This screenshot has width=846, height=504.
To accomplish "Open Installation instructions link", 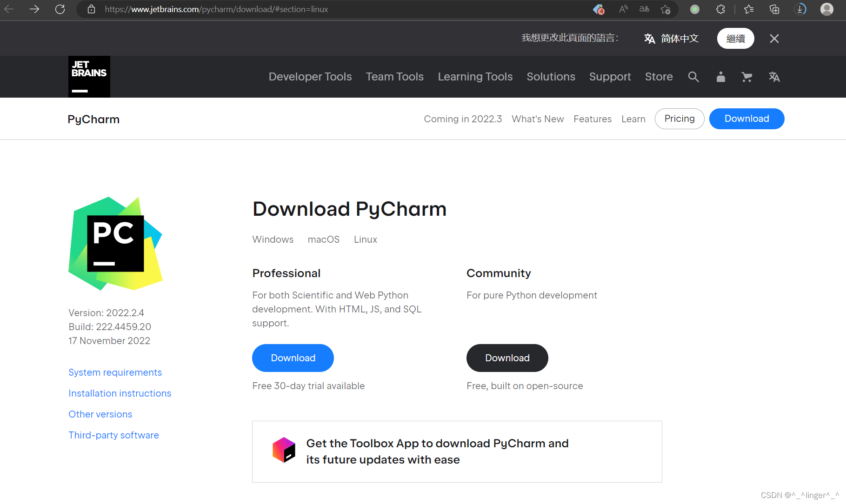I will pyautogui.click(x=120, y=393).
